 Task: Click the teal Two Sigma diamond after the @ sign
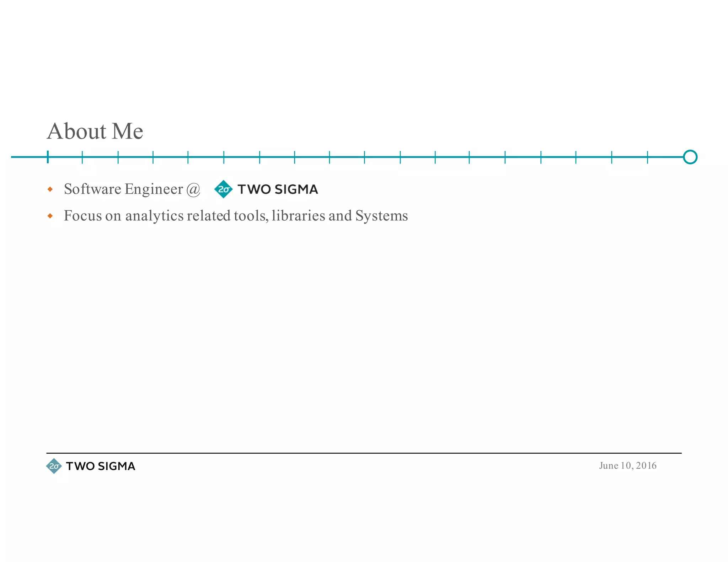(x=223, y=189)
